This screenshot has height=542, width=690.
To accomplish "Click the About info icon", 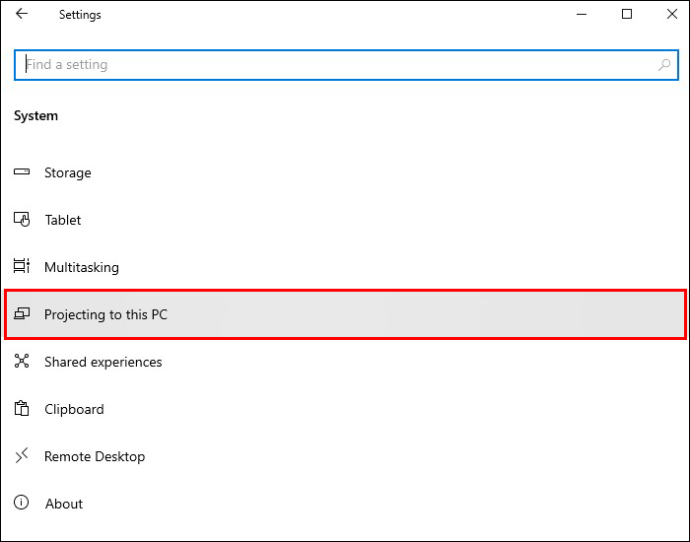I will [x=22, y=504].
